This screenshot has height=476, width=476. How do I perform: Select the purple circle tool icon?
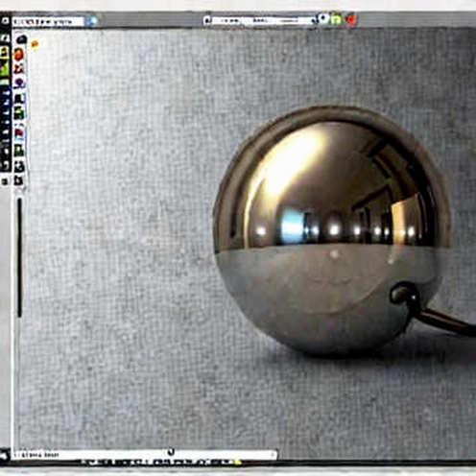[20, 83]
